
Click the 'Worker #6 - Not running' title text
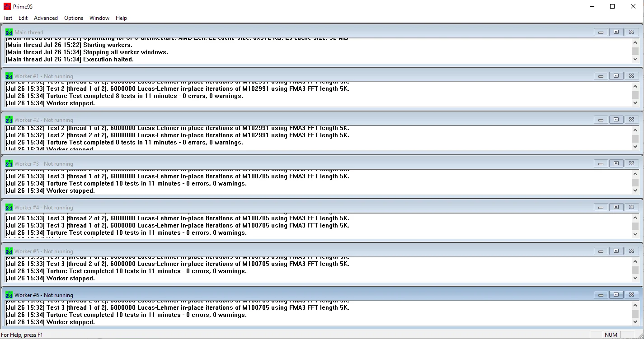pyautogui.click(x=44, y=295)
